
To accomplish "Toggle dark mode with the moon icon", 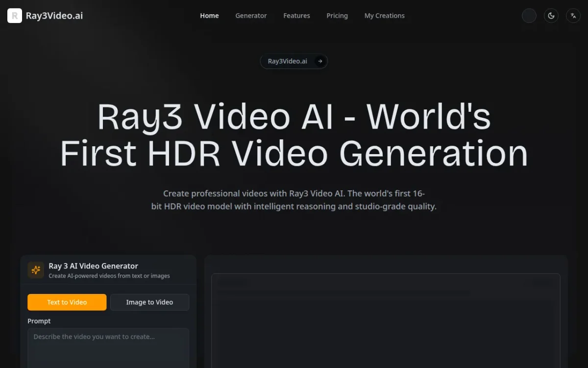I will pyautogui.click(x=551, y=16).
